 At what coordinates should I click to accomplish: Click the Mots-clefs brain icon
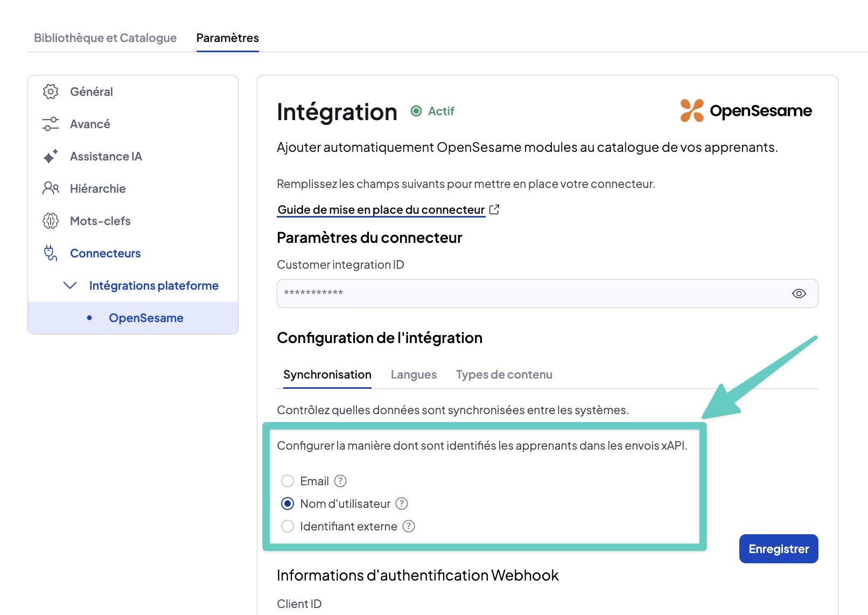[51, 221]
